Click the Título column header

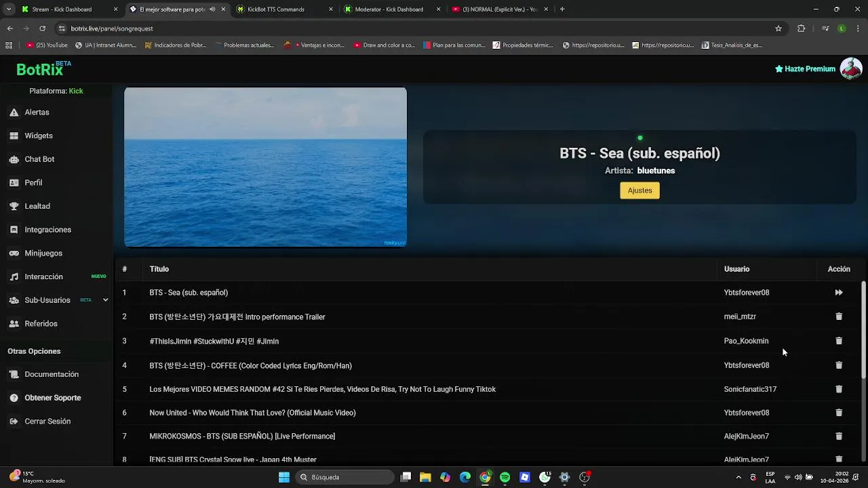click(x=159, y=269)
